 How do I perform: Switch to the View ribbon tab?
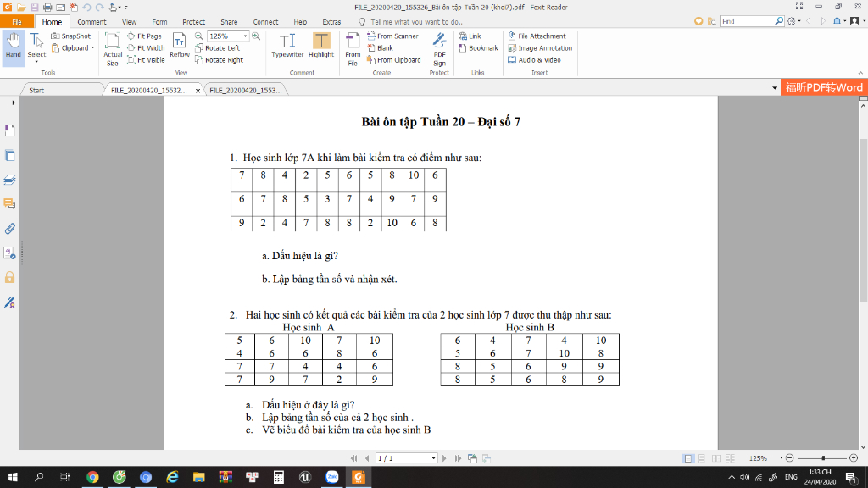click(x=130, y=22)
